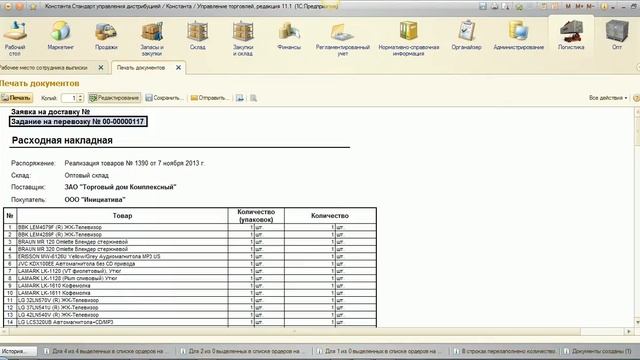Select the 'Задание на перевозку № 00-0000117' cell
The image size is (640, 360).
[x=78, y=122]
